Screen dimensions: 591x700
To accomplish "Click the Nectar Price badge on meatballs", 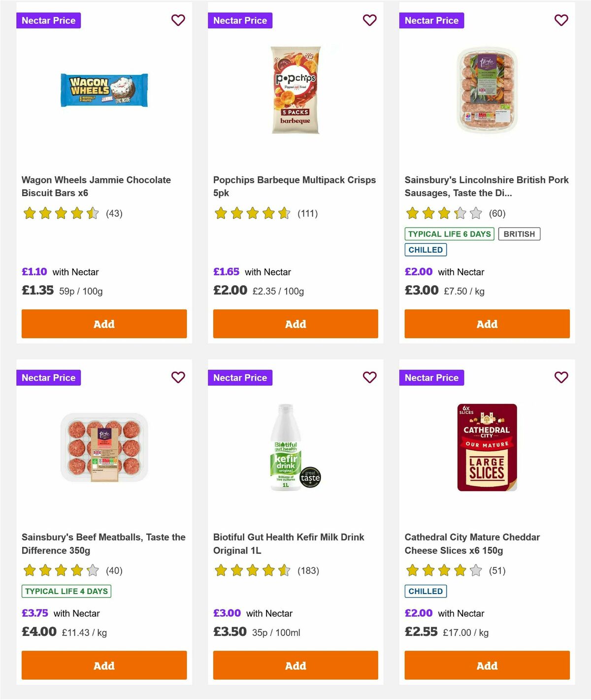I will [x=48, y=377].
